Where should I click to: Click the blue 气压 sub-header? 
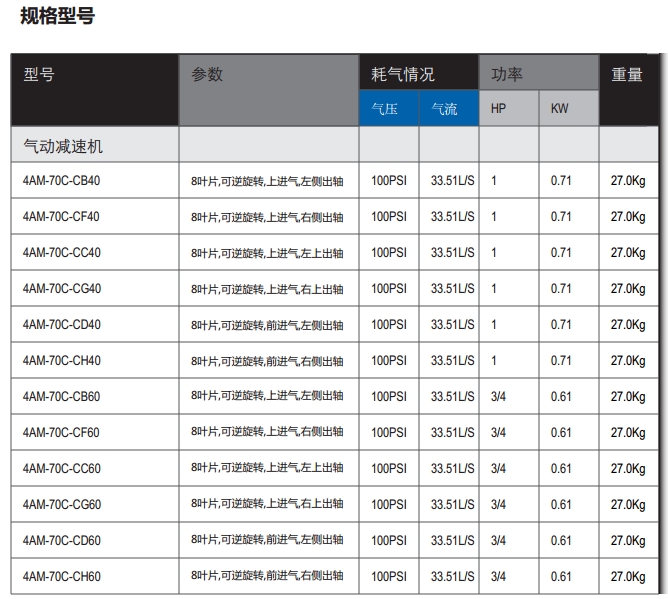[385, 109]
